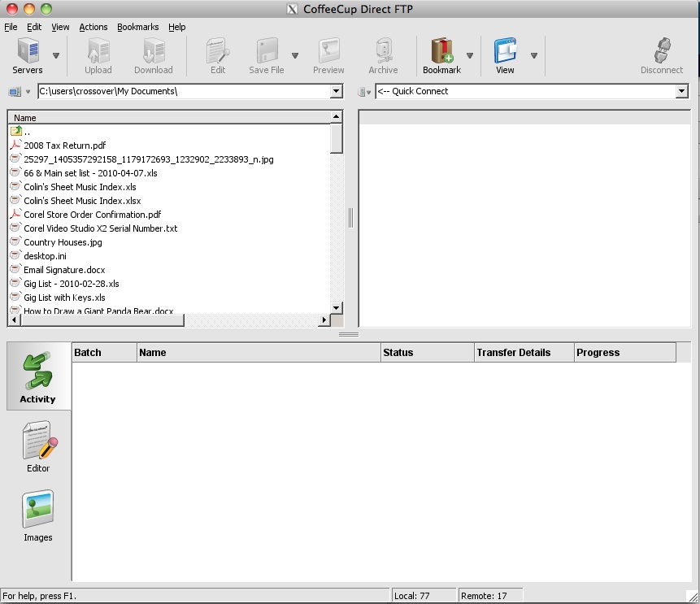This screenshot has width=700, height=604.
Task: Open the local path dropdown
Action: tap(336, 91)
